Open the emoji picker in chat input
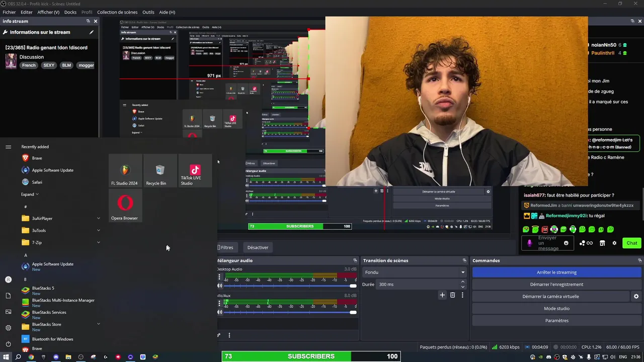 click(566, 243)
